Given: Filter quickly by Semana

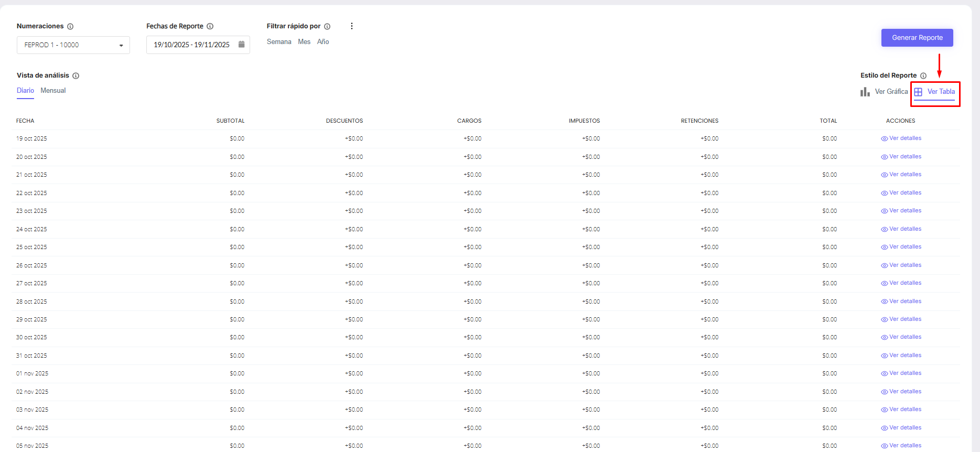Looking at the screenshot, I should pos(279,42).
